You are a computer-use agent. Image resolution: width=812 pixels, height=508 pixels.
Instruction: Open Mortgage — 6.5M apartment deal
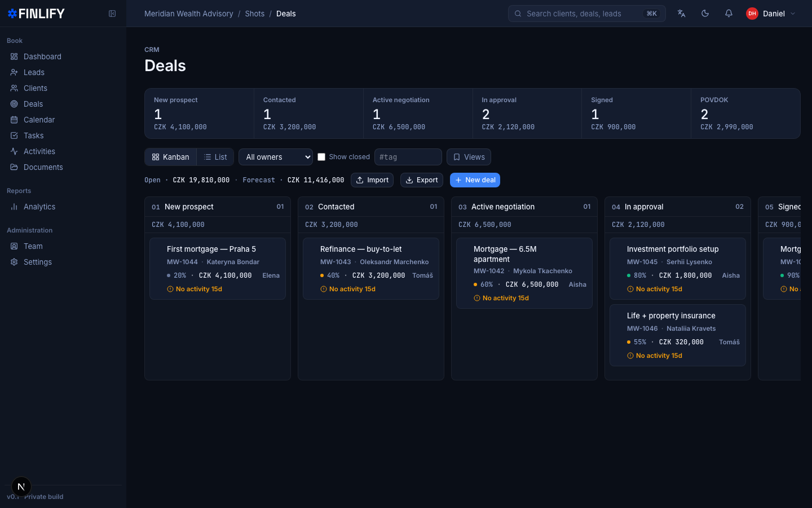pos(524,273)
